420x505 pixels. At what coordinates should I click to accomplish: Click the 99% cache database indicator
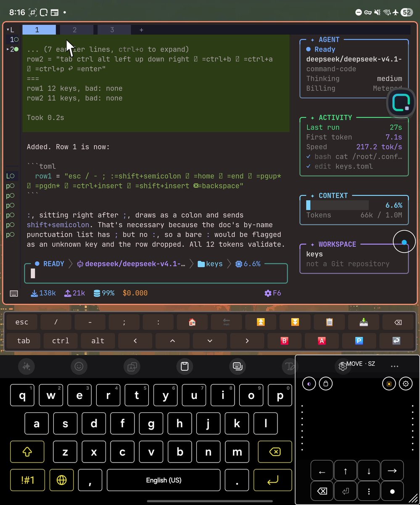pos(104,293)
